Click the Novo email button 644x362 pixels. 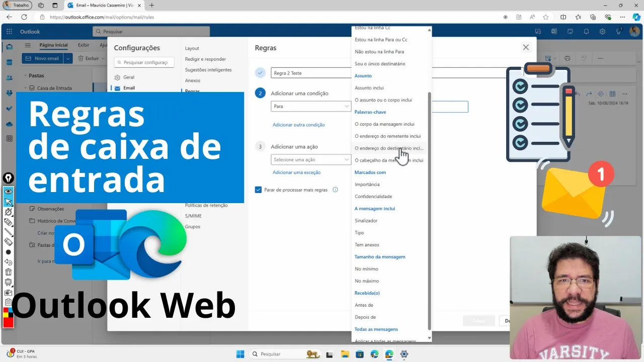click(42, 58)
